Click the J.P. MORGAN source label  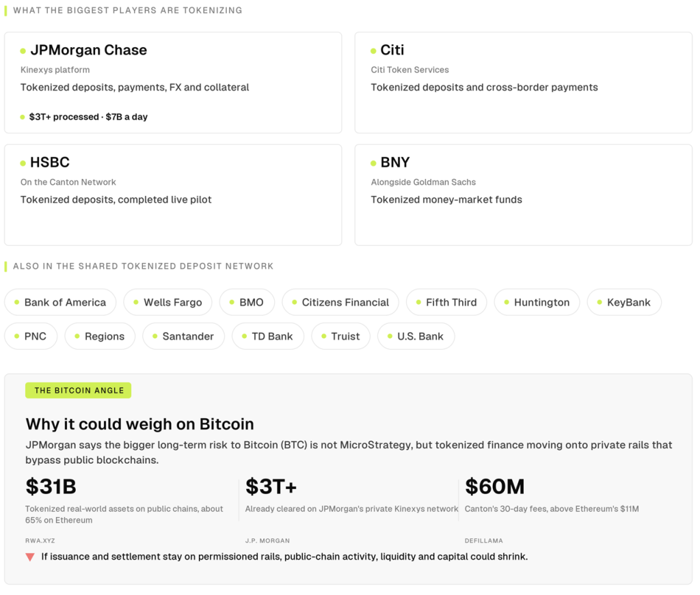[x=267, y=540]
